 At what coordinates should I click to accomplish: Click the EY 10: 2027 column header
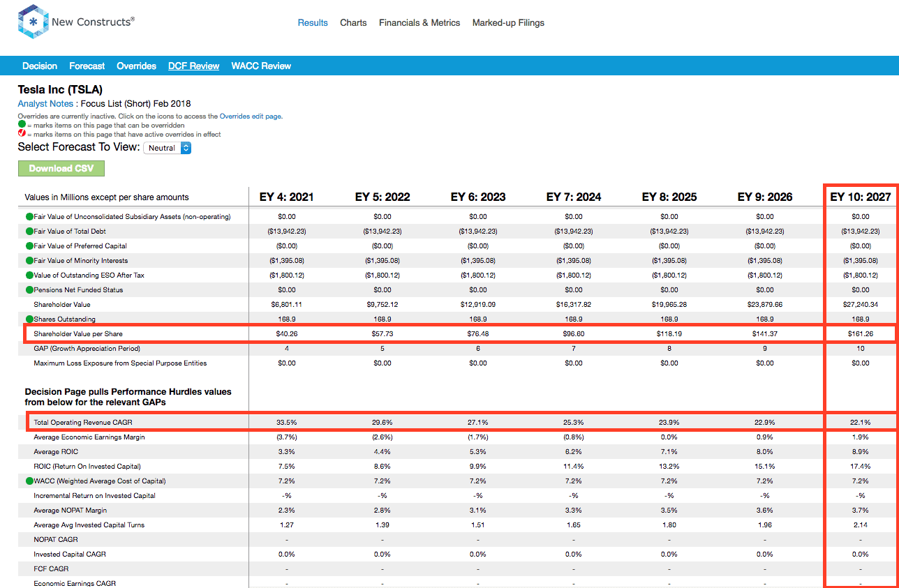pyautogui.click(x=861, y=197)
